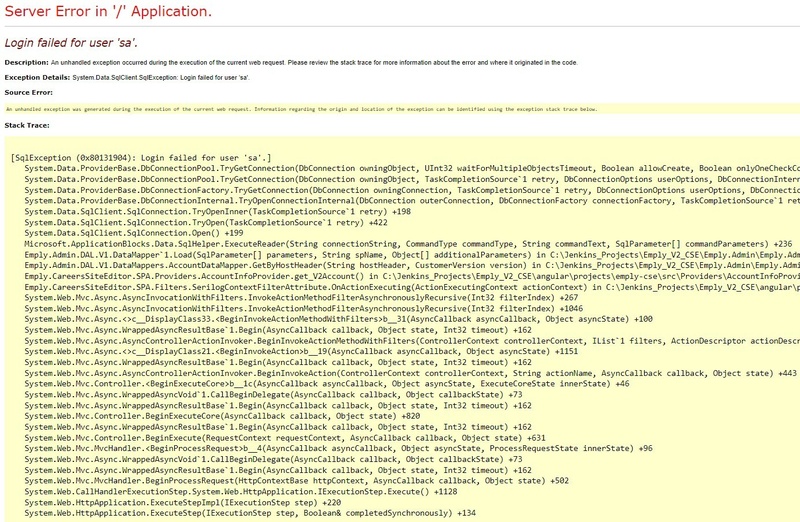
Task: Click the 'Exception Details:' label
Action: 37,78
